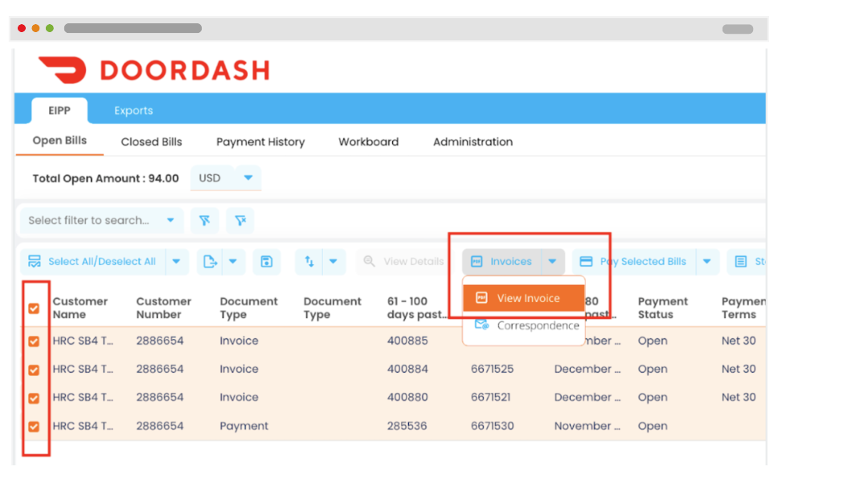Choose Correspondence from the menu
This screenshot has width=868, height=482.
524,325
